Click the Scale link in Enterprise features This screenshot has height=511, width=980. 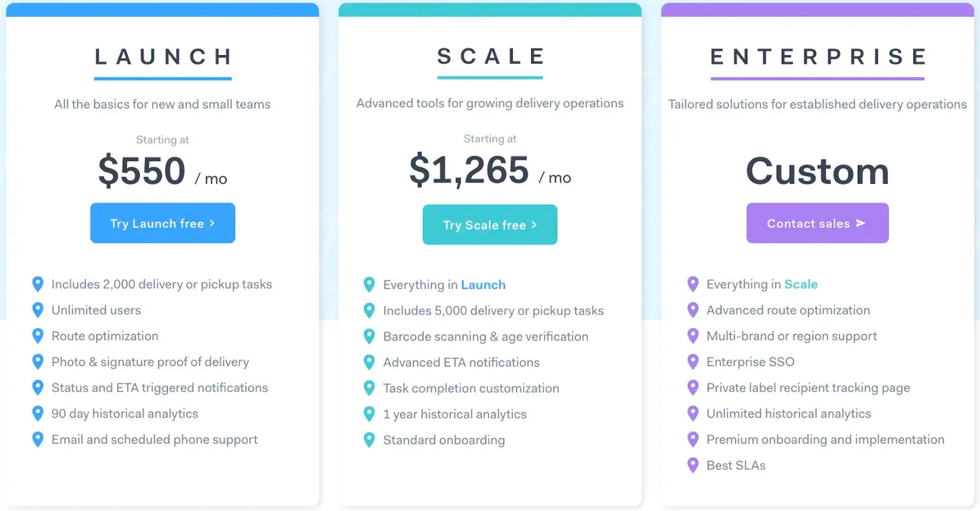pyautogui.click(x=801, y=284)
